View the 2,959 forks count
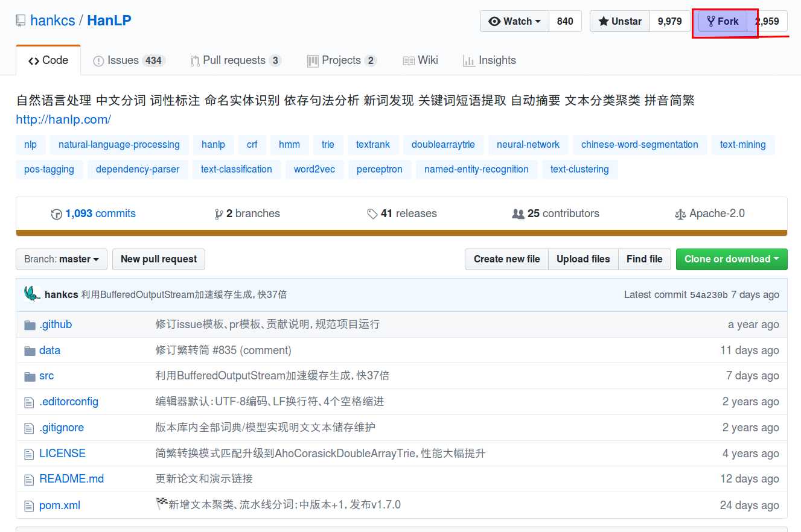This screenshot has height=532, width=801. (x=767, y=21)
